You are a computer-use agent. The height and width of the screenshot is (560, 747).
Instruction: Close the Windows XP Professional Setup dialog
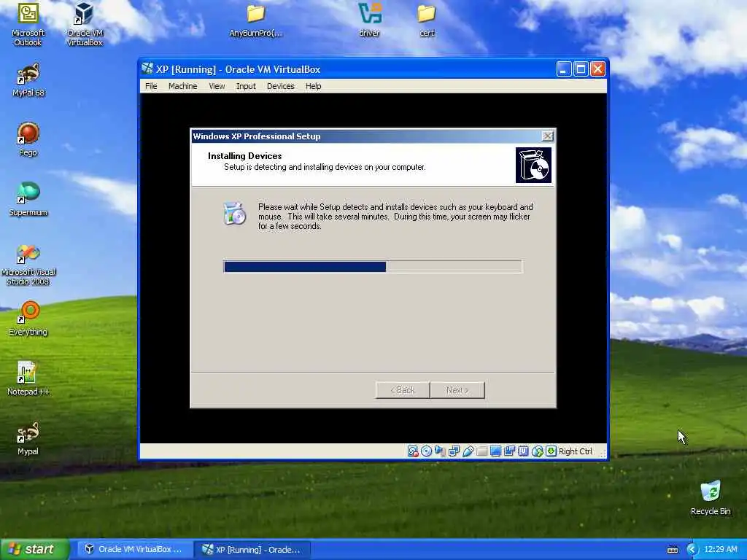pos(548,136)
